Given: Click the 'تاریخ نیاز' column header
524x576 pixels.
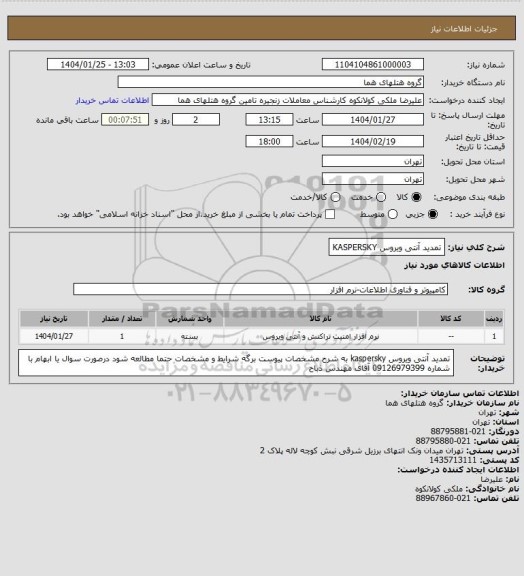Looking at the screenshot, I should point(54,318).
